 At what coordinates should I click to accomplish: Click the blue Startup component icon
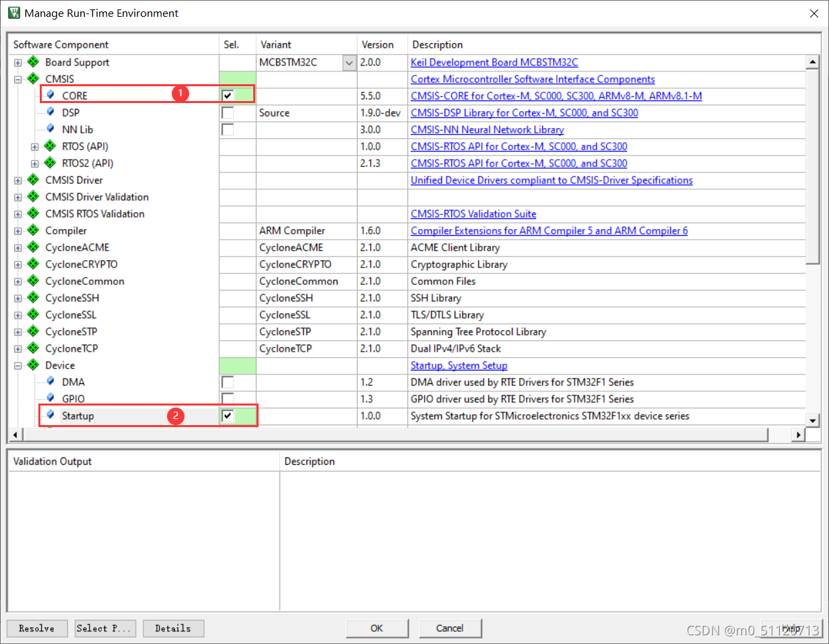pyautogui.click(x=51, y=415)
